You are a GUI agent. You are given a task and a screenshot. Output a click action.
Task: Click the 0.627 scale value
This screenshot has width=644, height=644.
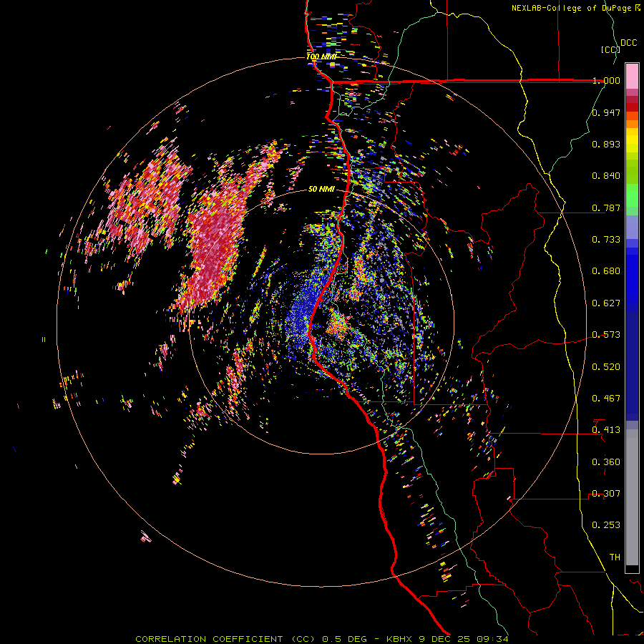(606, 303)
